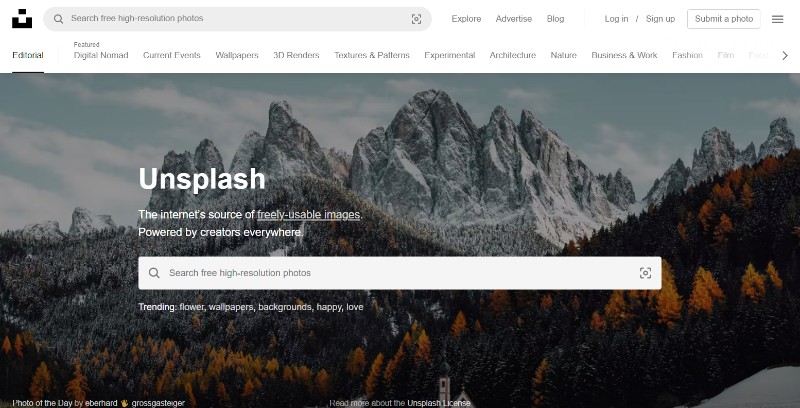Open the 3D Renders category

point(296,55)
